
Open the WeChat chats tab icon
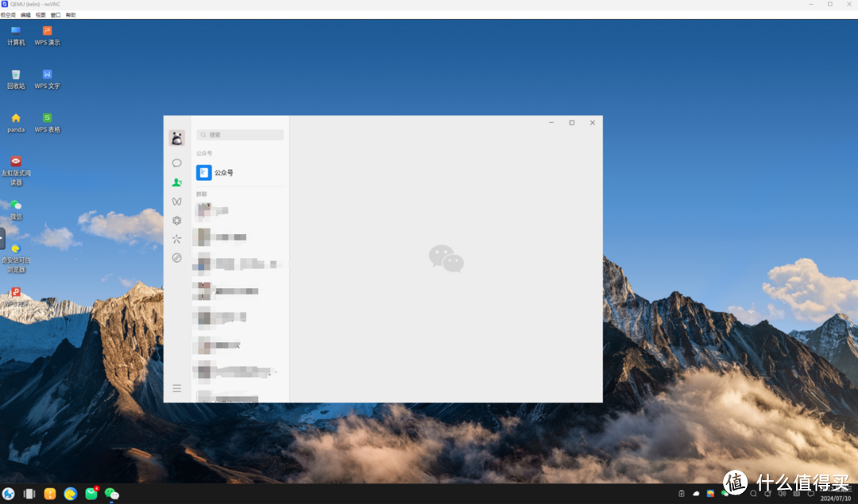click(x=176, y=163)
